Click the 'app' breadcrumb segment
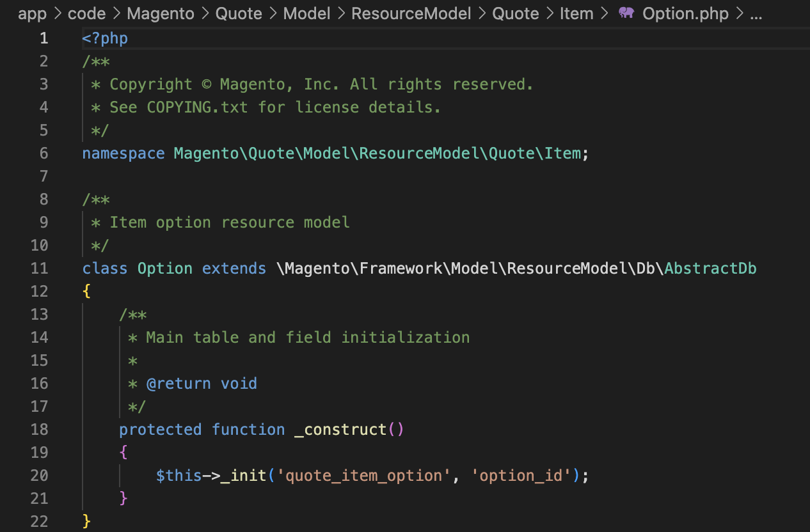The image size is (810, 532). tap(32, 13)
